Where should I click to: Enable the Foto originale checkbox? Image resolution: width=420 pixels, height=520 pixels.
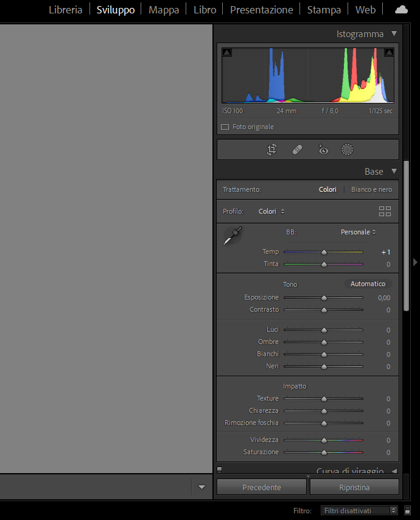tap(225, 127)
